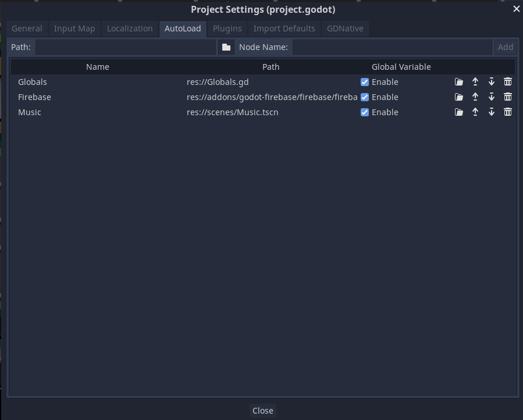523x420 pixels.
Task: Move the Firebase autoload down with the arrow
Action: 492,97
